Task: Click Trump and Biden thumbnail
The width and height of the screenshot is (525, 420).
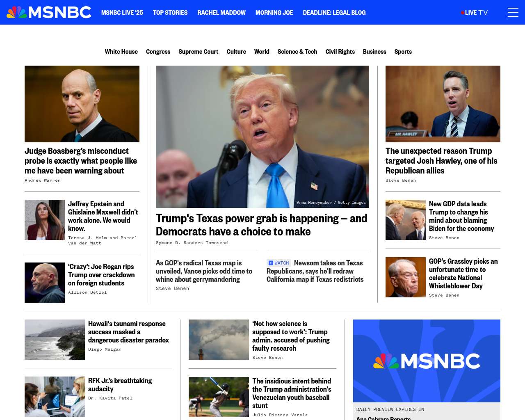Action: click(406, 220)
